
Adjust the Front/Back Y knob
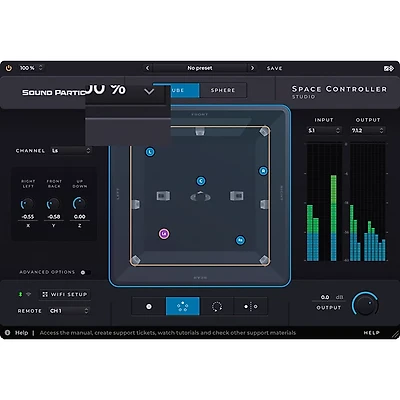pos(53,204)
